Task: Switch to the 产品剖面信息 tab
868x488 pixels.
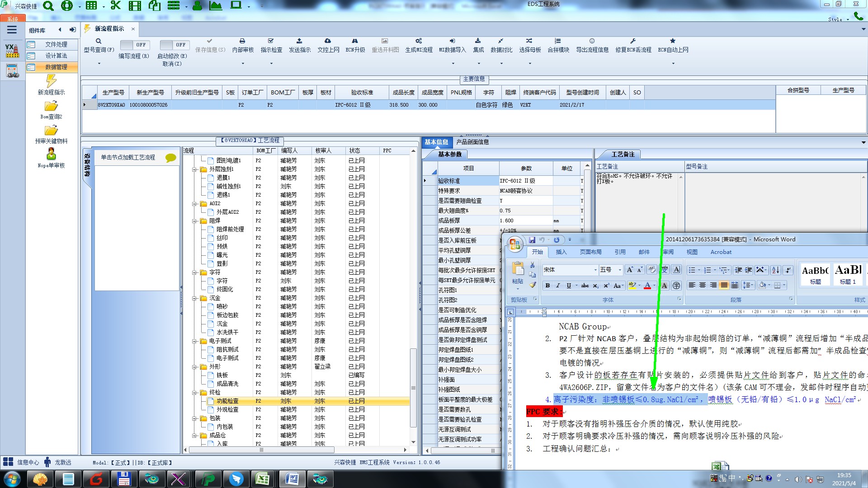Action: click(x=472, y=142)
